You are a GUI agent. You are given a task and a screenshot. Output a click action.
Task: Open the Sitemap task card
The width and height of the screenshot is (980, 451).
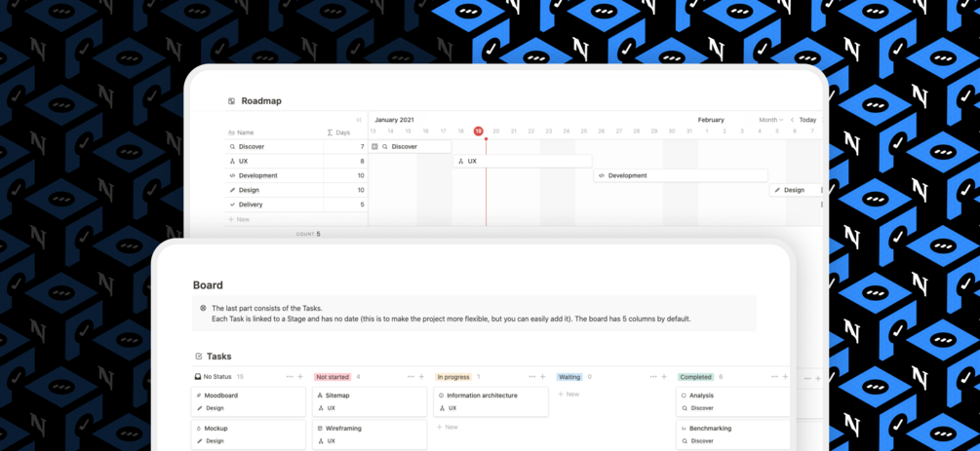pyautogui.click(x=370, y=401)
